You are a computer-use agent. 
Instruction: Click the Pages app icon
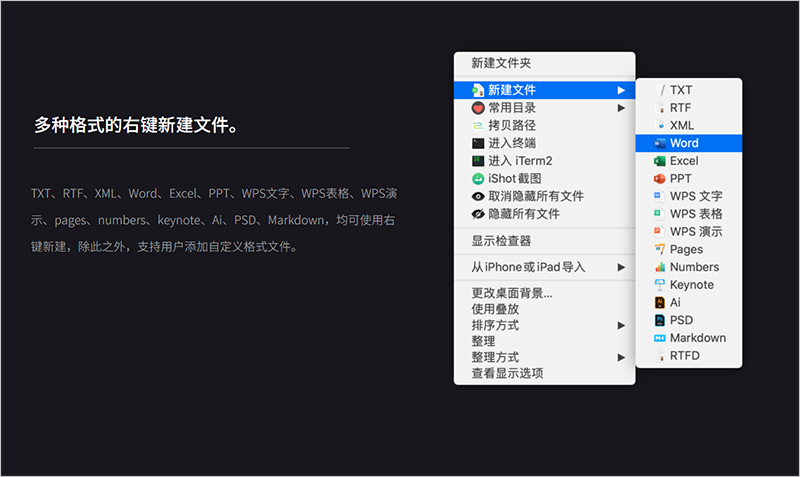point(660,249)
